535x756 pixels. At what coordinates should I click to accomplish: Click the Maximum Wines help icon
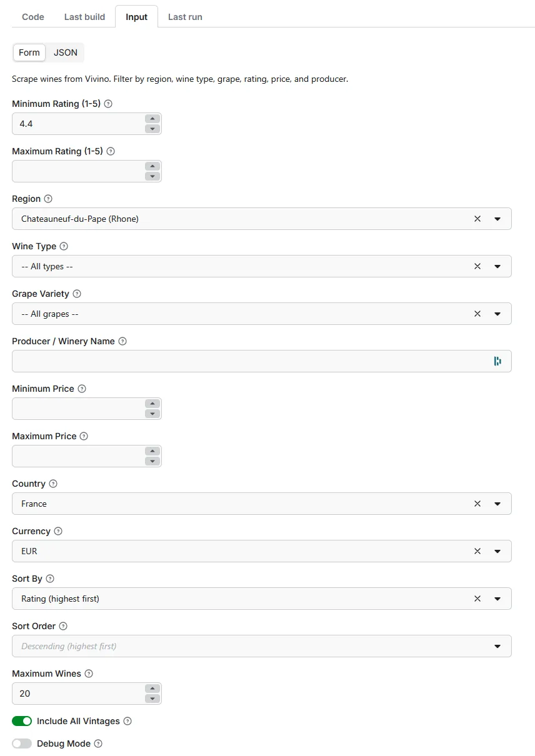pos(87,674)
